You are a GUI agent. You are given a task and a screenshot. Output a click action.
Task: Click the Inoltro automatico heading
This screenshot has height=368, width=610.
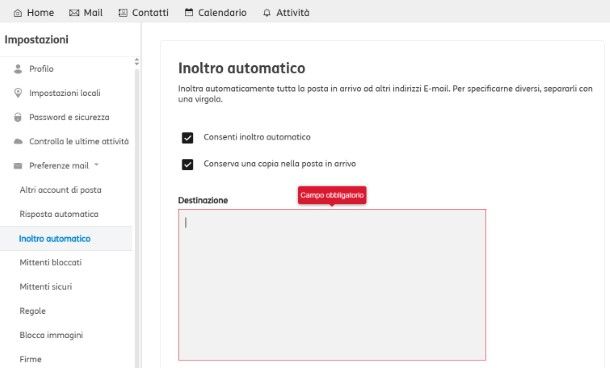[x=242, y=68]
